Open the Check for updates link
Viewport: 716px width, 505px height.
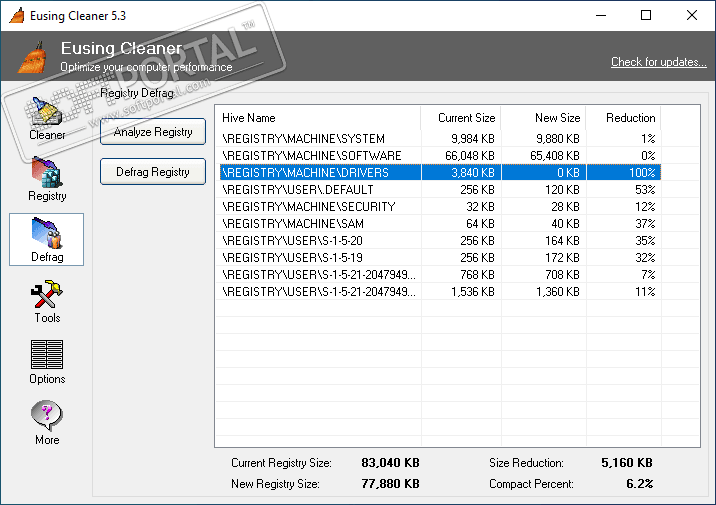[658, 62]
